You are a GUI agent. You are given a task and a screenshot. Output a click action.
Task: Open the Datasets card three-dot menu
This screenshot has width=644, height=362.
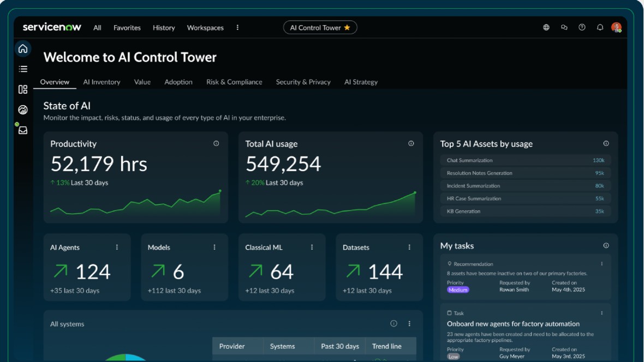coord(409,248)
